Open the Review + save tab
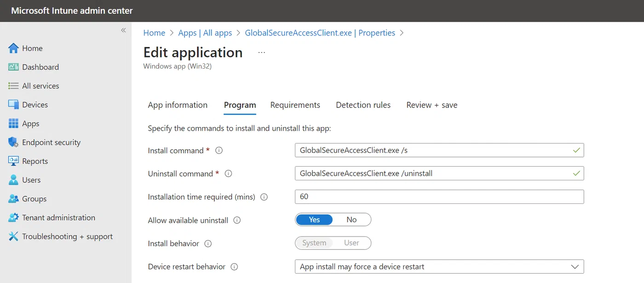The width and height of the screenshot is (644, 283). pyautogui.click(x=432, y=105)
